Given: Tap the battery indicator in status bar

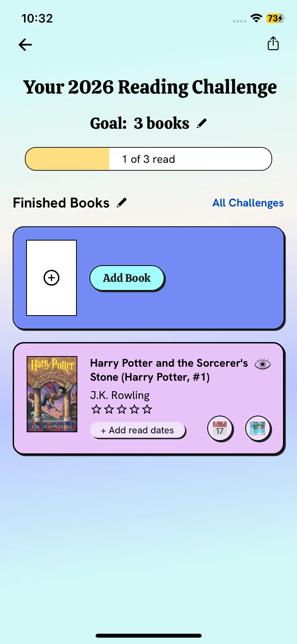Looking at the screenshot, I should 275,19.
